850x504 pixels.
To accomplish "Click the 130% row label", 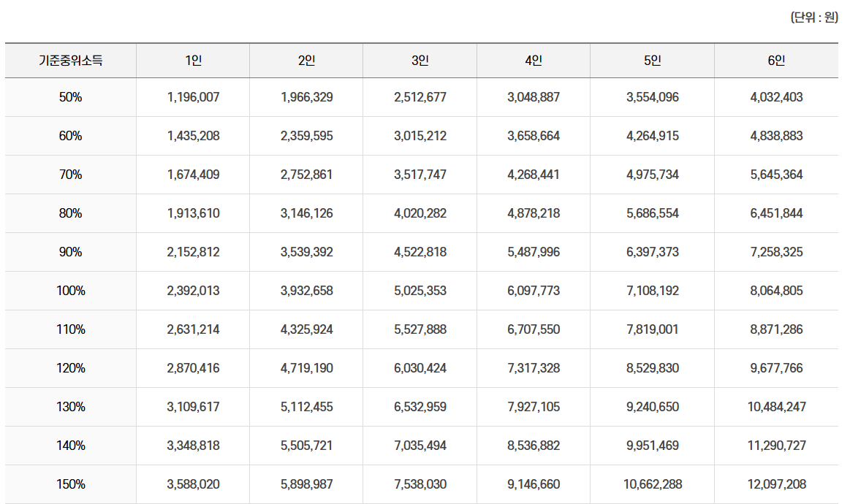I will point(70,406).
